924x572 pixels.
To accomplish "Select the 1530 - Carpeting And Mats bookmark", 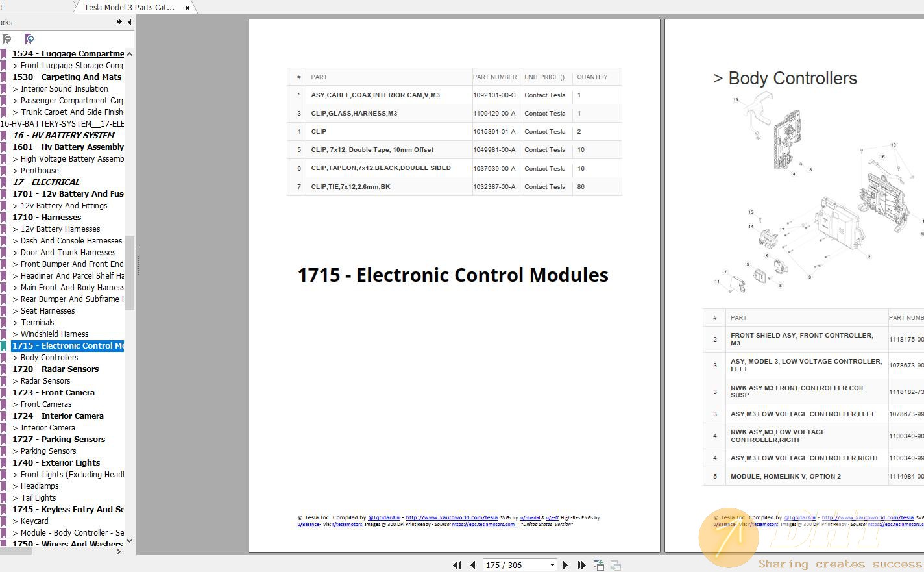I will (x=67, y=77).
